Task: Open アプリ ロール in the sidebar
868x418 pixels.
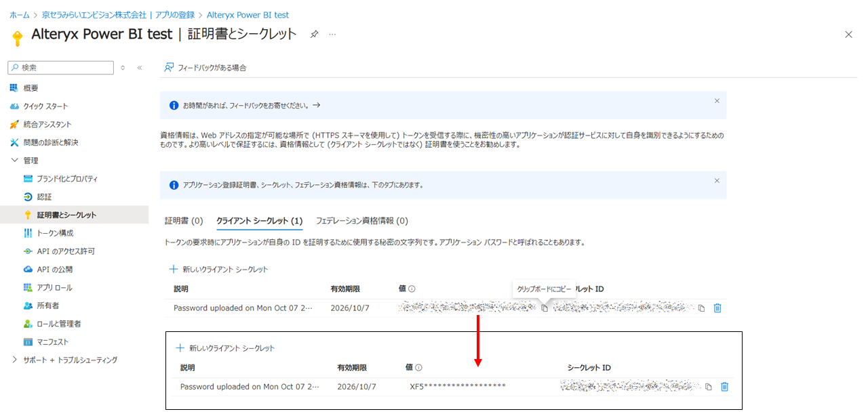Action: 54,287
